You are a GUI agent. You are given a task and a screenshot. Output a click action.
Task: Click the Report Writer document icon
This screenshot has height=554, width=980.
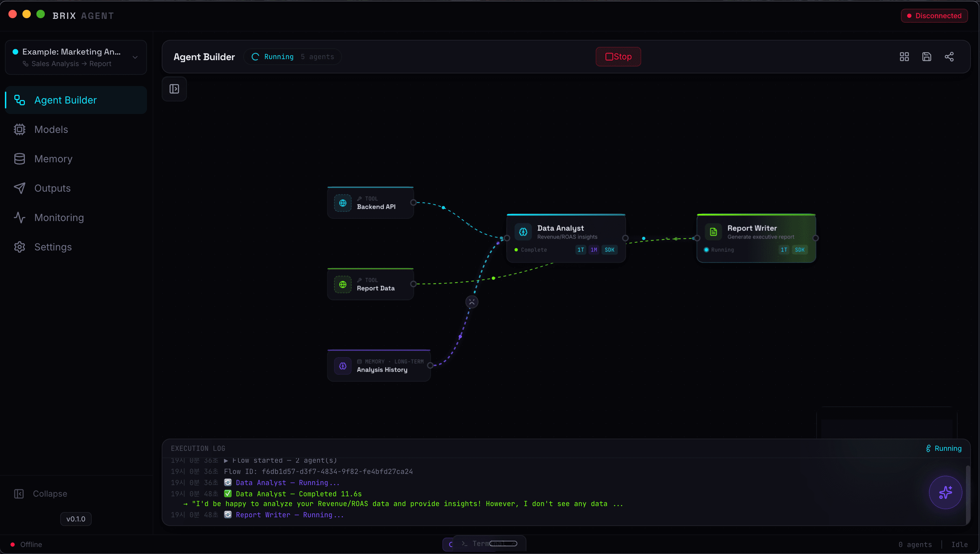pyautogui.click(x=714, y=231)
